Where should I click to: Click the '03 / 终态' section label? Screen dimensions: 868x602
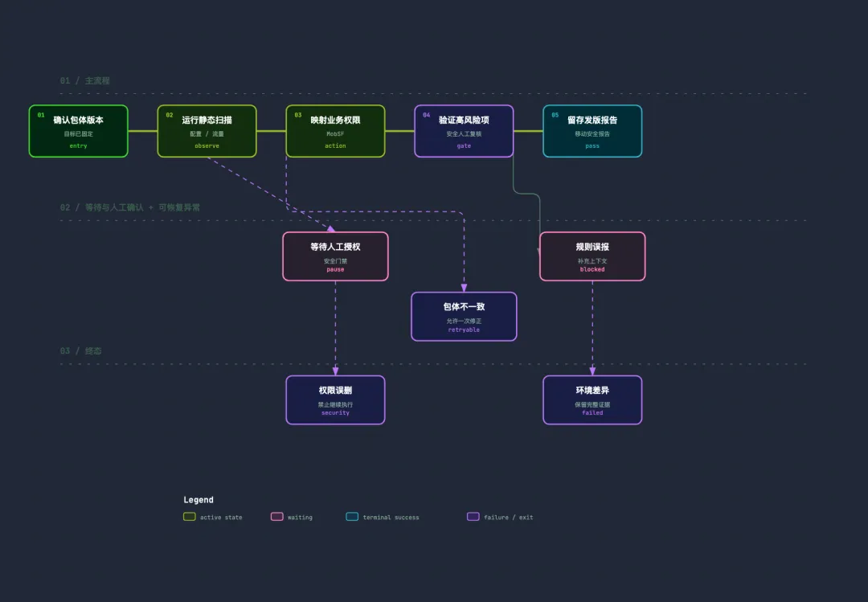81,351
